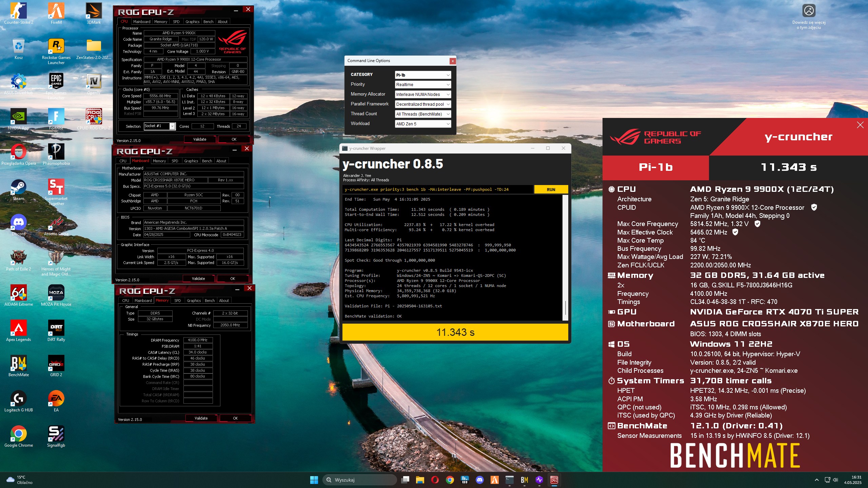Screen dimensions: 868x488
Task: Open Logitech G HUB desktop icon
Action: (19, 402)
